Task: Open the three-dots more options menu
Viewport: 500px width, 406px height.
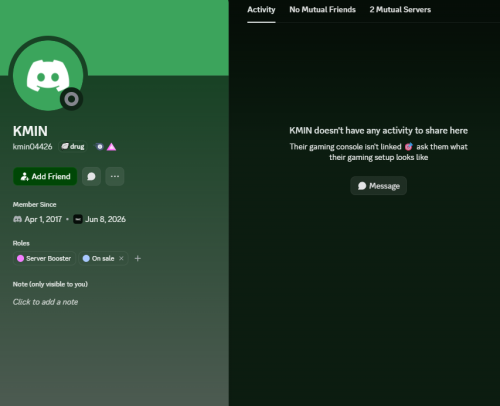Action: pos(115,176)
